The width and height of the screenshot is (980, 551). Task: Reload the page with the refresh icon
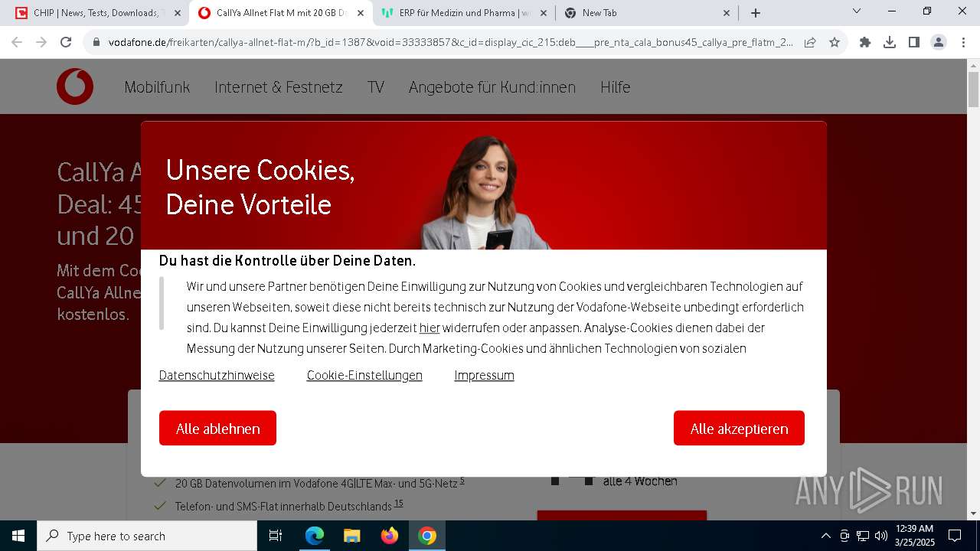point(66,43)
